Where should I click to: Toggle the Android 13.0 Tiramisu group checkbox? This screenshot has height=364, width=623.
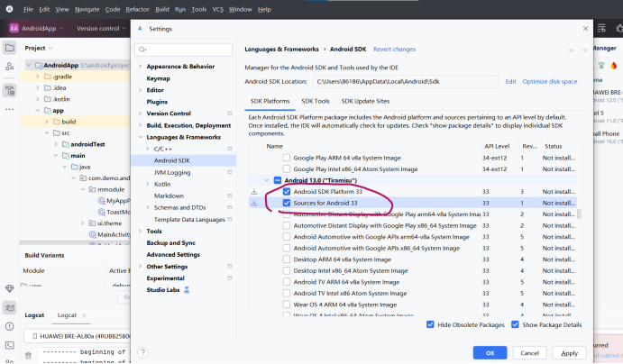[x=278, y=180]
